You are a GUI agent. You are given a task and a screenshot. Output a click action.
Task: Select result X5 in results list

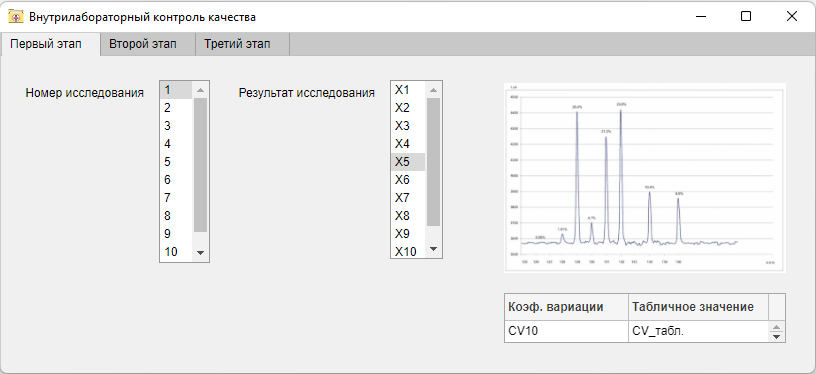[x=408, y=162]
